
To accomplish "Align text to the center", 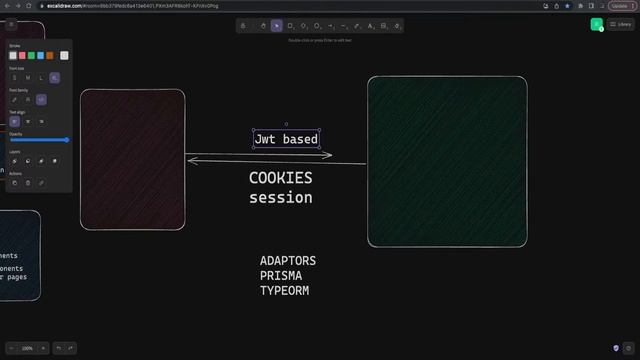I will (x=28, y=121).
